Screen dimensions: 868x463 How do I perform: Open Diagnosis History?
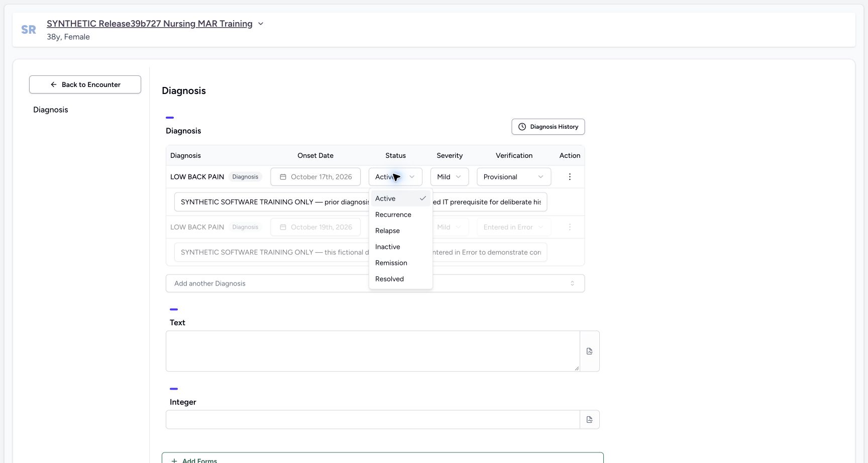548,127
